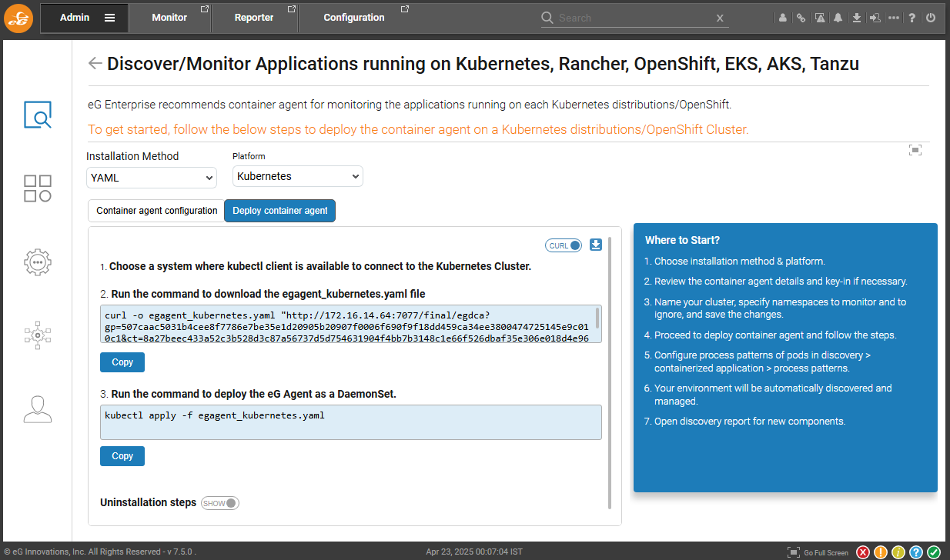950x560 pixels.
Task: Click the download icon in header
Action: coord(857,18)
